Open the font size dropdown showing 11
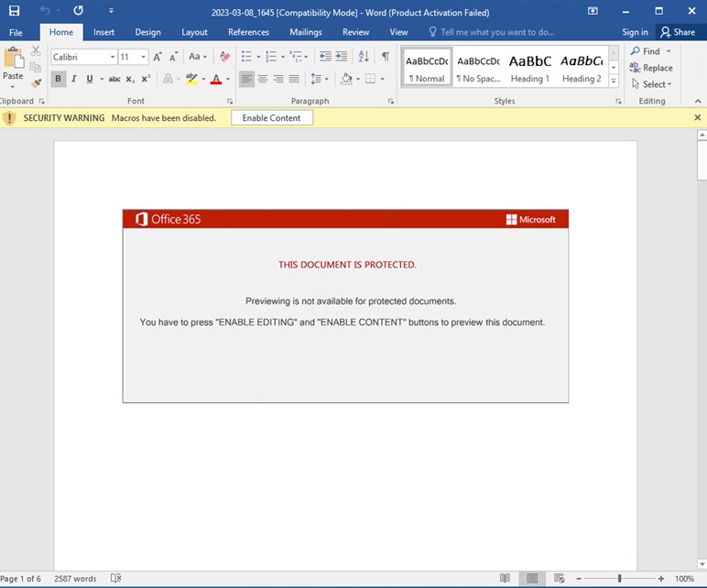The width and height of the screenshot is (707, 588). (x=144, y=57)
